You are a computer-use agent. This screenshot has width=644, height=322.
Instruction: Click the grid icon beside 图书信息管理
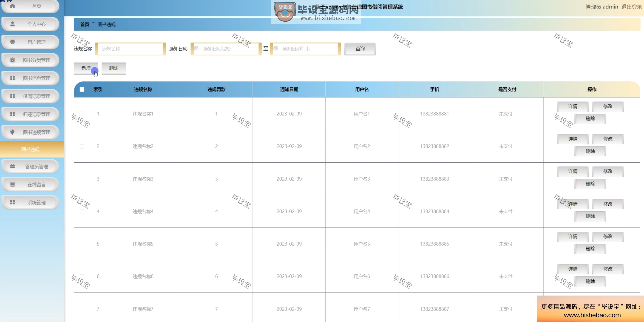click(x=12, y=78)
